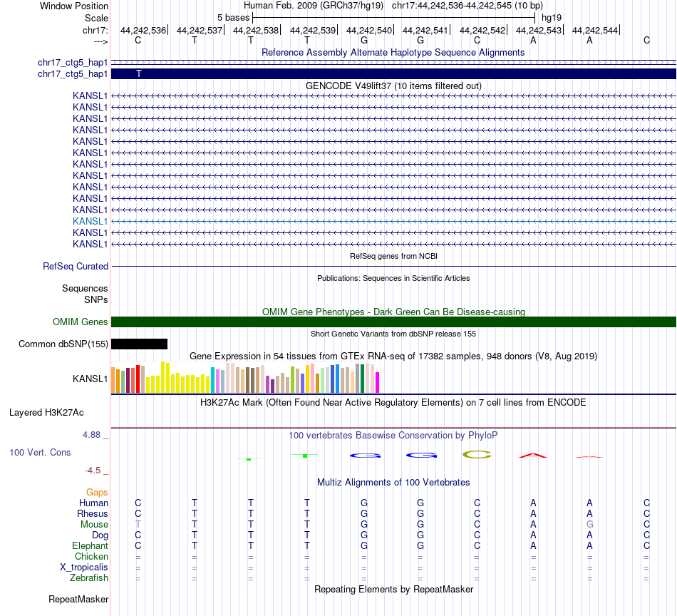Click the Rhesus species label

(92, 513)
